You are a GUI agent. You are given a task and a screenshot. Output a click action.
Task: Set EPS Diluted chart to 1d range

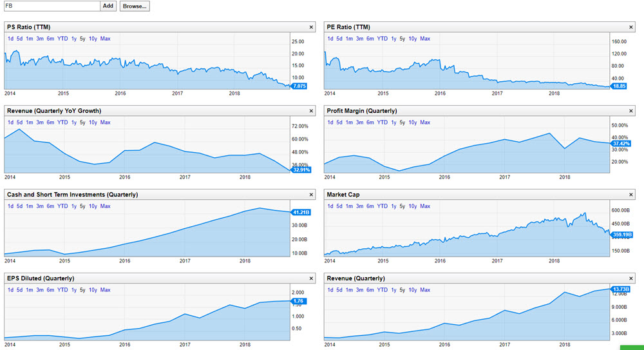[x=10, y=290]
